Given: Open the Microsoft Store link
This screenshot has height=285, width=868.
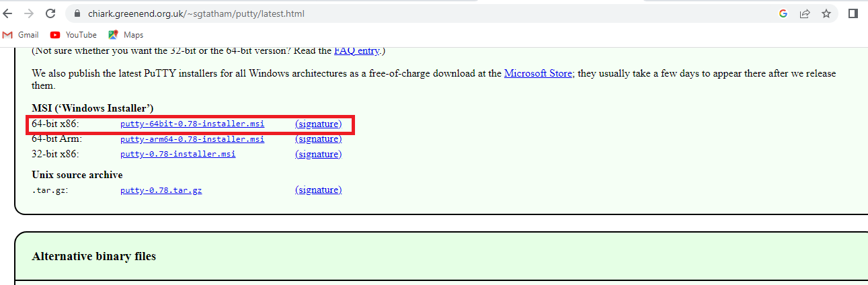Looking at the screenshot, I should tap(538, 73).
